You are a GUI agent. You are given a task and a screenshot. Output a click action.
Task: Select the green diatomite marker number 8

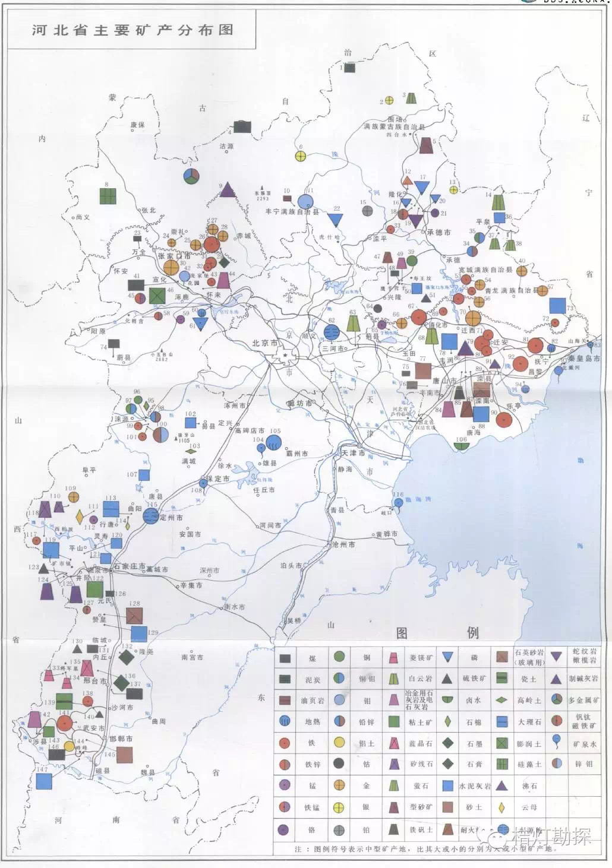[x=108, y=195]
